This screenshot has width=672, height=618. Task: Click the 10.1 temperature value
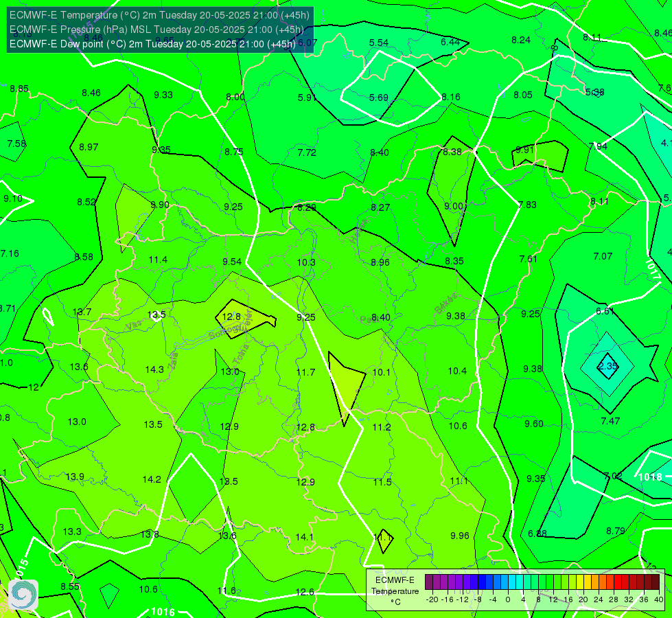pos(382,372)
